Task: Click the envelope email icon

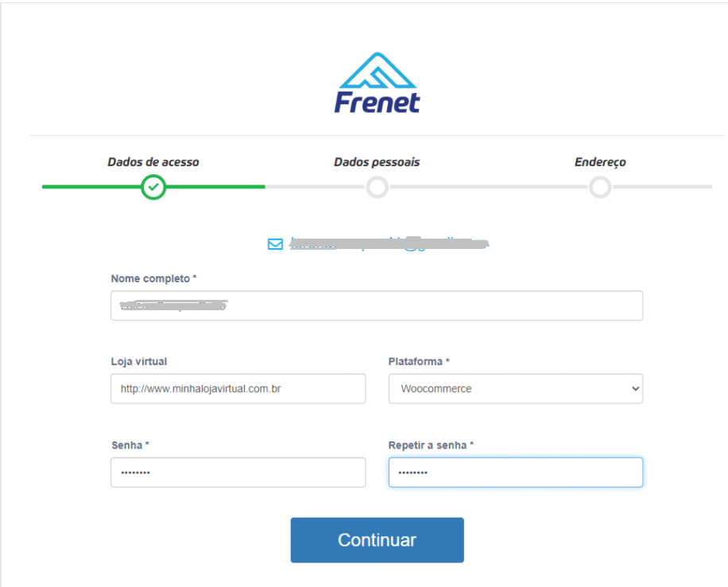Action: (275, 244)
